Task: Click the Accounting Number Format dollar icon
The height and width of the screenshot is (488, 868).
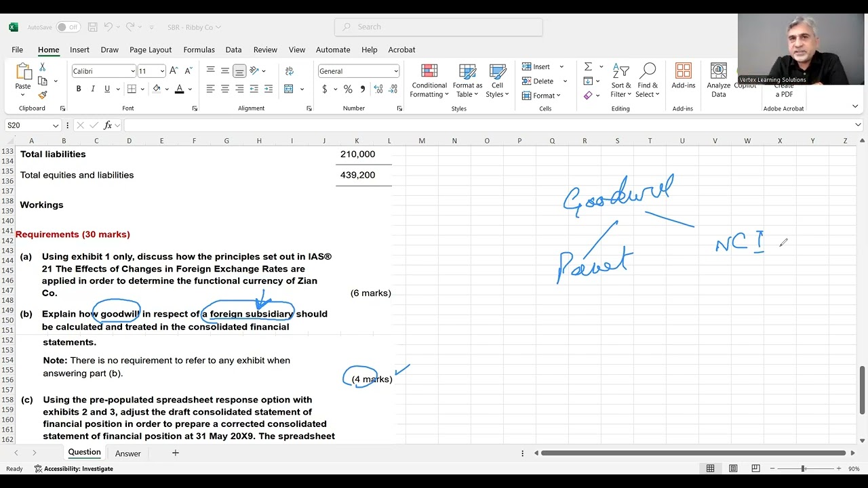Action: (x=325, y=89)
